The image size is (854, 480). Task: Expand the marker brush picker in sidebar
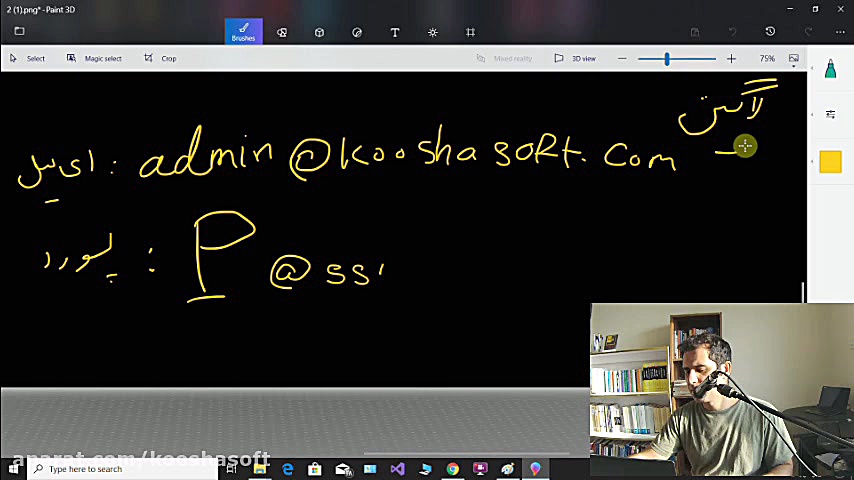[x=830, y=70]
